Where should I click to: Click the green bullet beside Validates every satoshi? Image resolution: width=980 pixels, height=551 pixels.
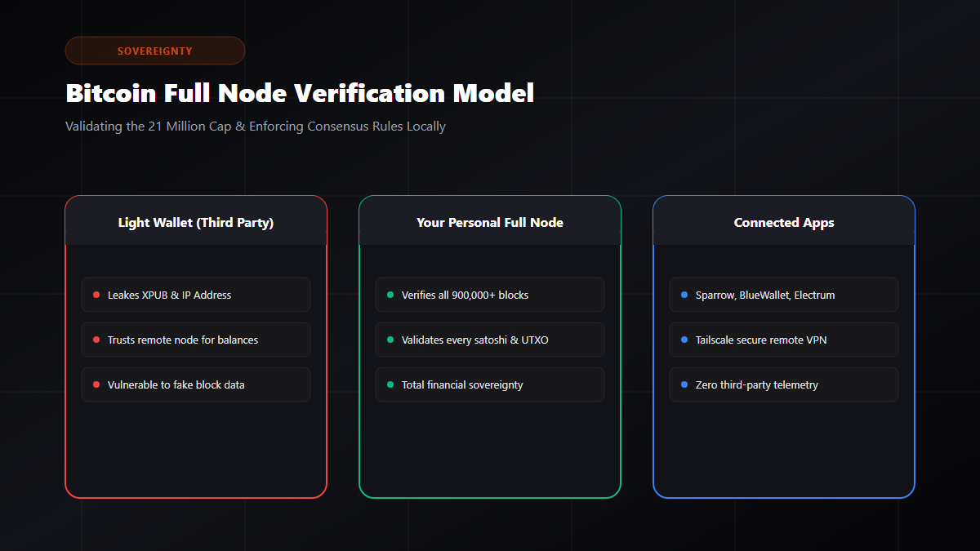[390, 340]
